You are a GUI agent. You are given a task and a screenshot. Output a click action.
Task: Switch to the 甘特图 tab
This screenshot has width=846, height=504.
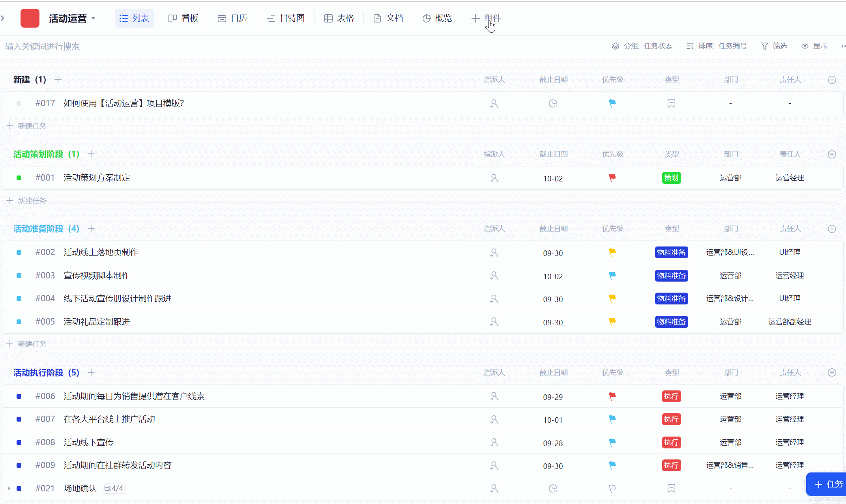tap(286, 18)
